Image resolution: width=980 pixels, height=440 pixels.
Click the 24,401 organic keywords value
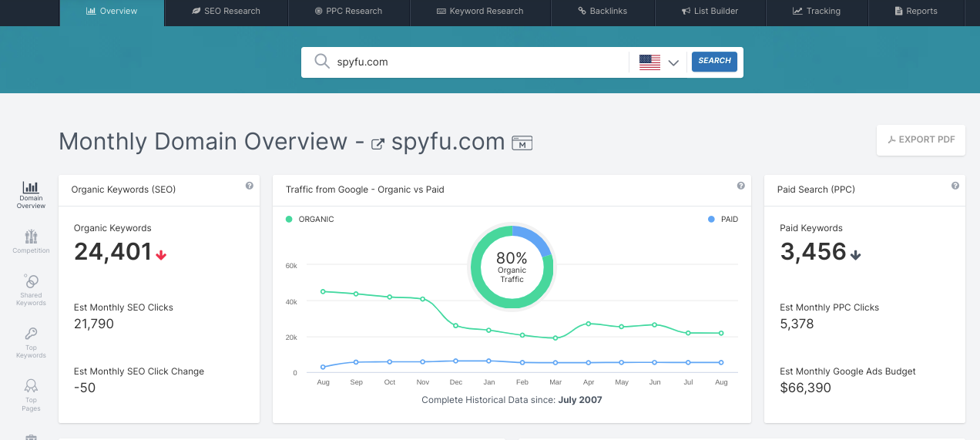click(x=112, y=252)
